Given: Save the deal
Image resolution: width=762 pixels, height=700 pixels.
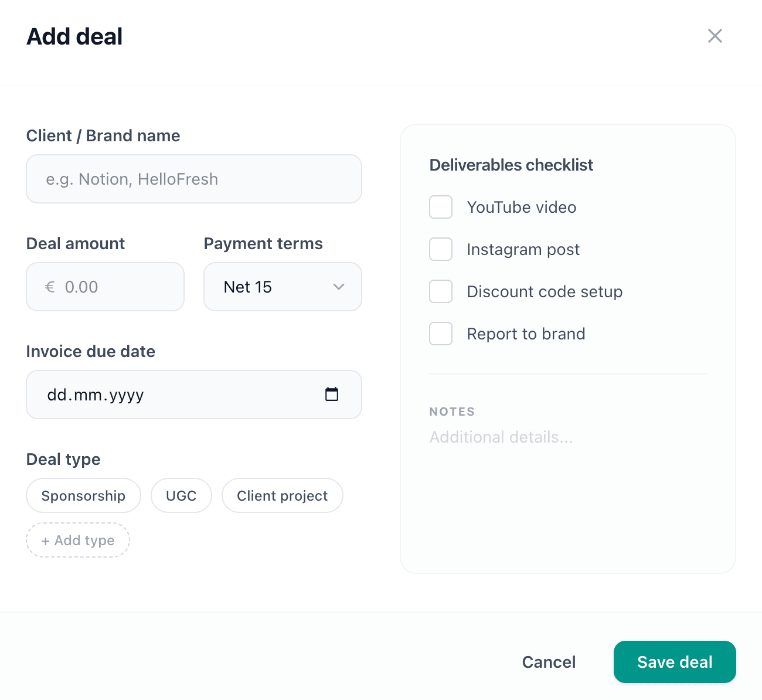Looking at the screenshot, I should tap(674, 661).
